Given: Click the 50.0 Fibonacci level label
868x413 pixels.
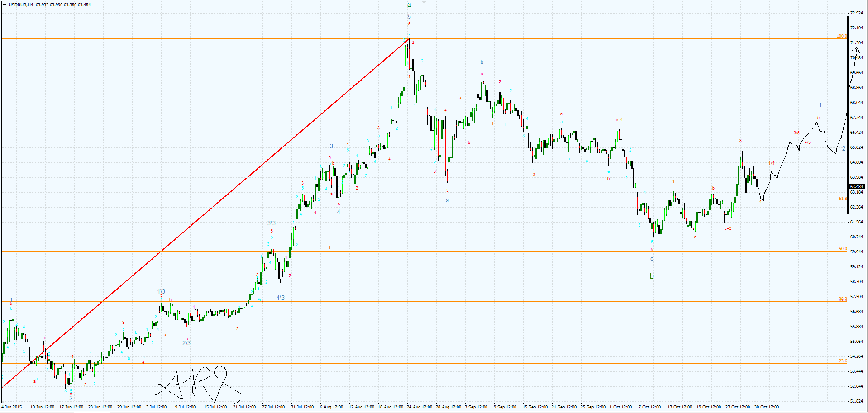Looking at the screenshot, I should (x=843, y=249).
